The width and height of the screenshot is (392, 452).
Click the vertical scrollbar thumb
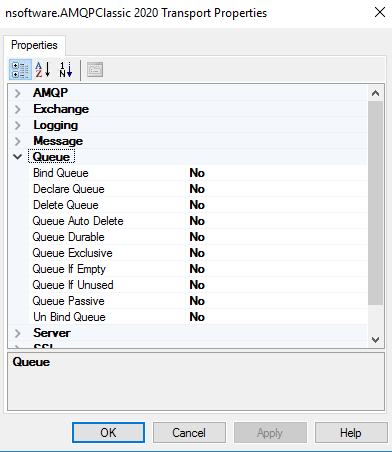click(375, 203)
